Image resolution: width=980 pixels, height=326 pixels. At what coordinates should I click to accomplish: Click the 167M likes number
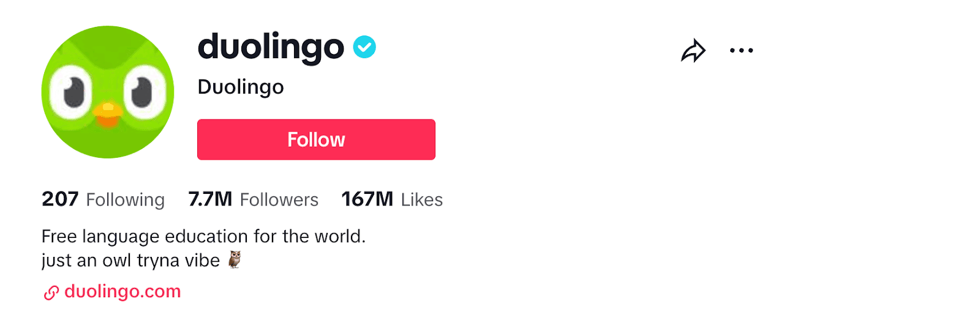coord(367,199)
